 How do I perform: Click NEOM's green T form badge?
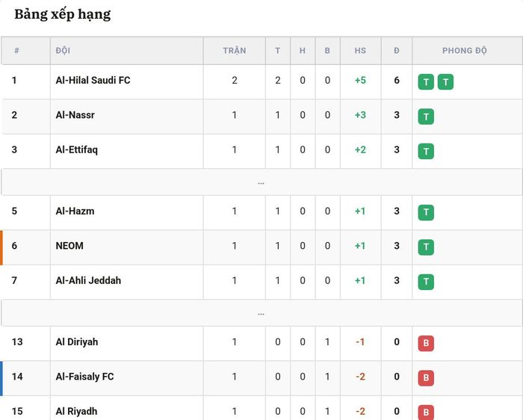[426, 247]
